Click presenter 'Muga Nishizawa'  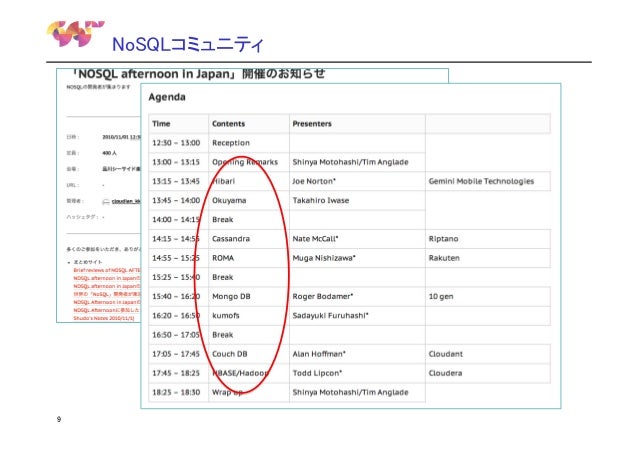324,258
